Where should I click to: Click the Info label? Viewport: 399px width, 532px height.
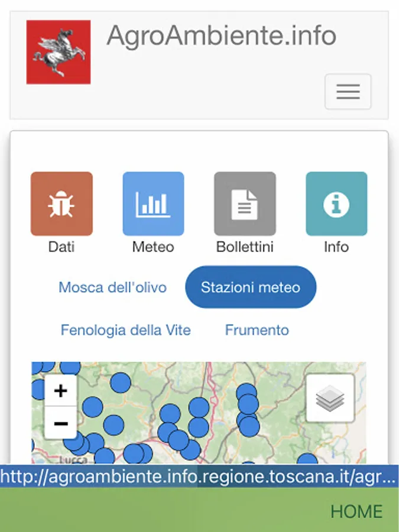(336, 246)
